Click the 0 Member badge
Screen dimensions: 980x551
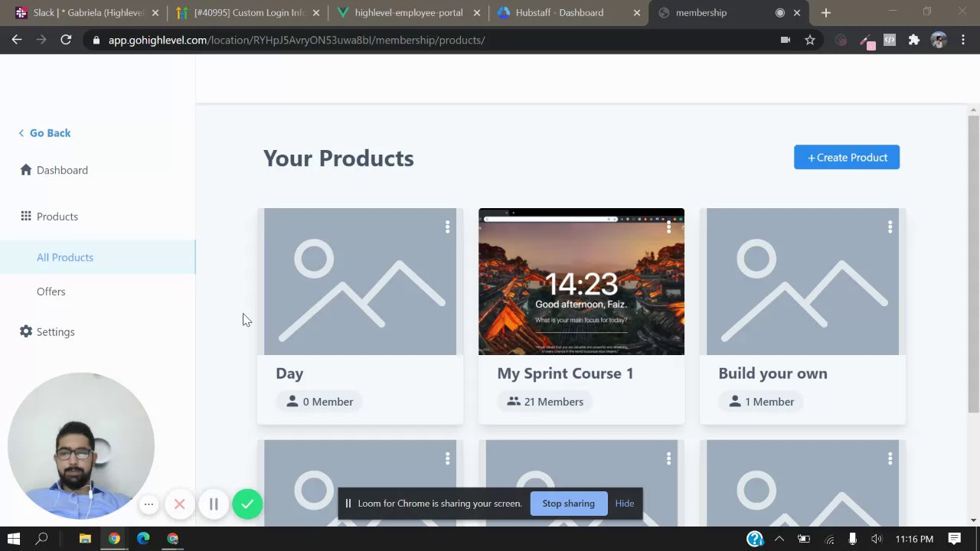(319, 402)
